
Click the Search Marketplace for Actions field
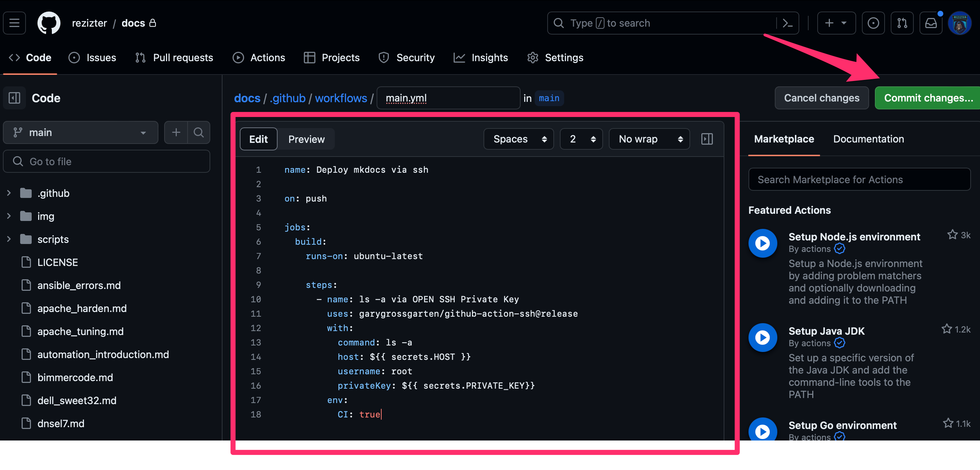[859, 180]
